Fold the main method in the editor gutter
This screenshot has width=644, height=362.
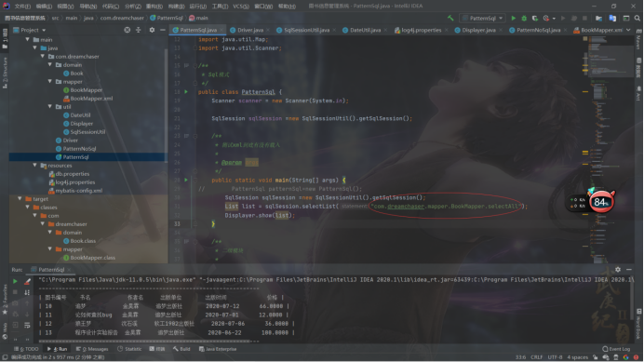pos(195,180)
